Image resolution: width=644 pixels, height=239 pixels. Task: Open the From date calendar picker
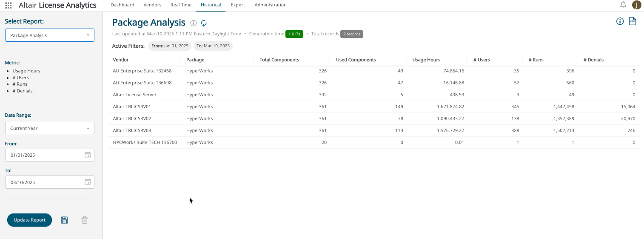point(88,155)
